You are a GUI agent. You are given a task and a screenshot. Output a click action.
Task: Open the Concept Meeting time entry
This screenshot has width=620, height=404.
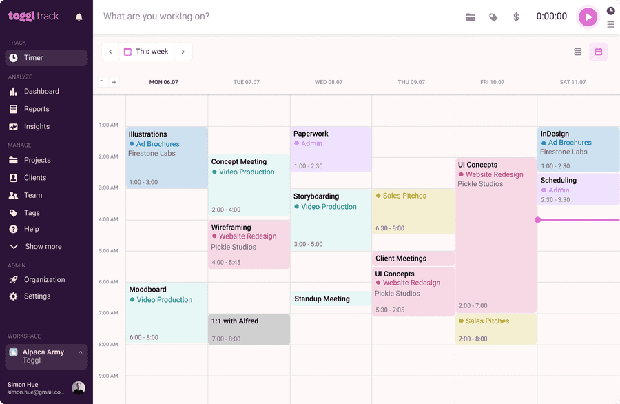249,185
